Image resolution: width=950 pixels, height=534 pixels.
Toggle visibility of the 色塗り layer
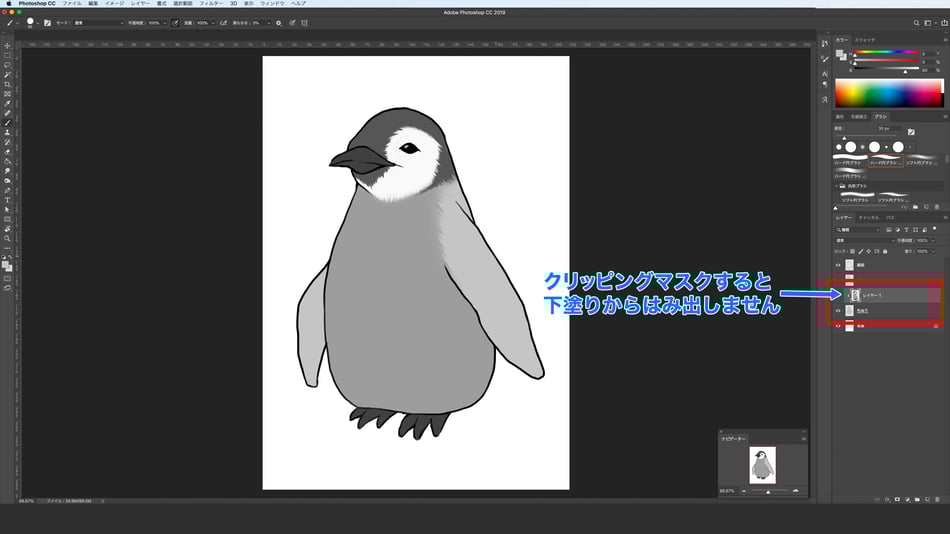(838, 311)
